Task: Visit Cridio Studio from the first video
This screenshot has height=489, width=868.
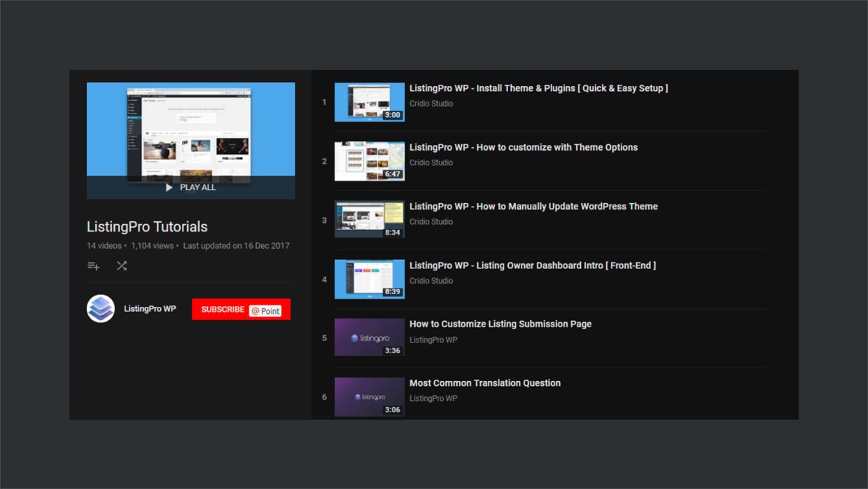Action: (x=431, y=103)
